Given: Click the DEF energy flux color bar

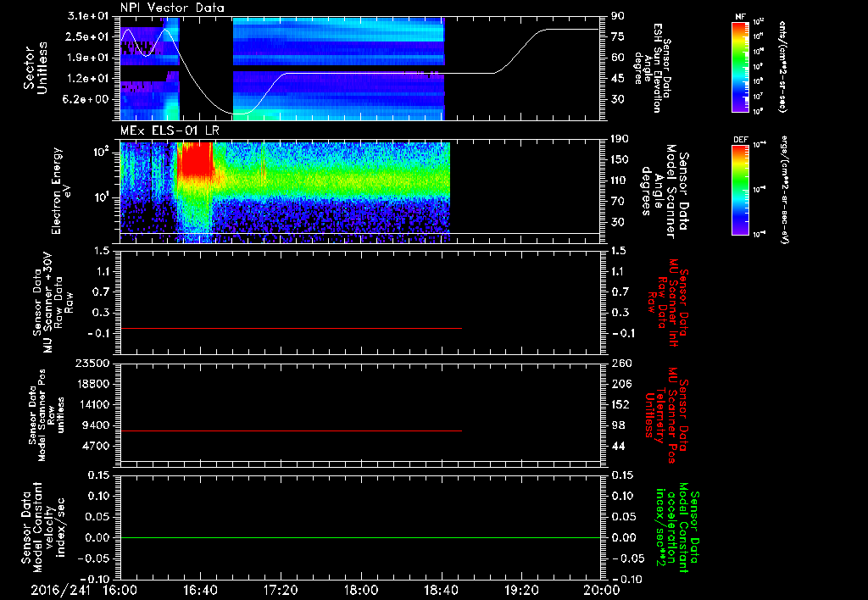Looking at the screenshot, I should [740, 190].
